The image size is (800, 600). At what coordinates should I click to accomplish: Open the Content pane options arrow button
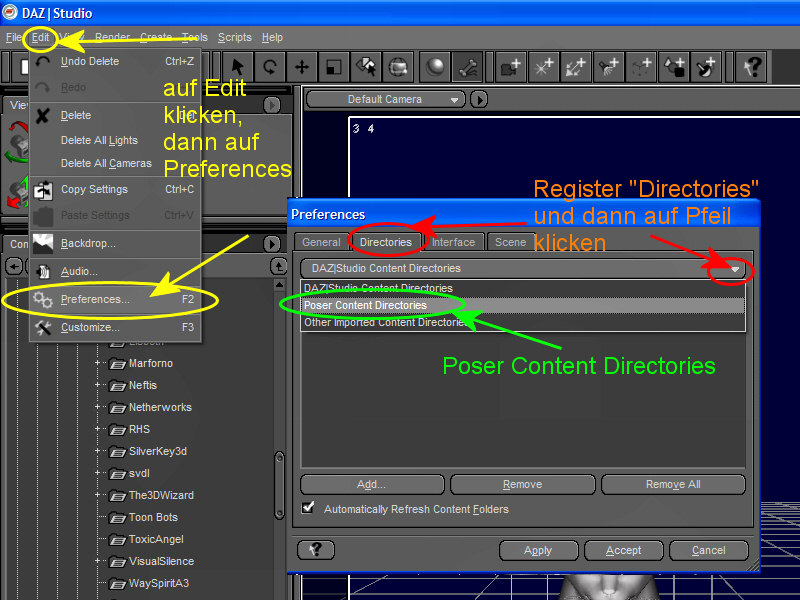(x=272, y=244)
